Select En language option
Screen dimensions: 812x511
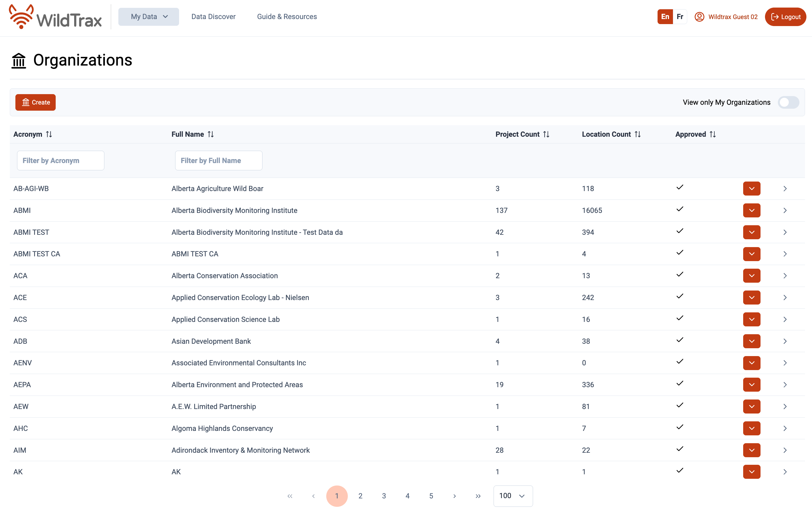[665, 17]
